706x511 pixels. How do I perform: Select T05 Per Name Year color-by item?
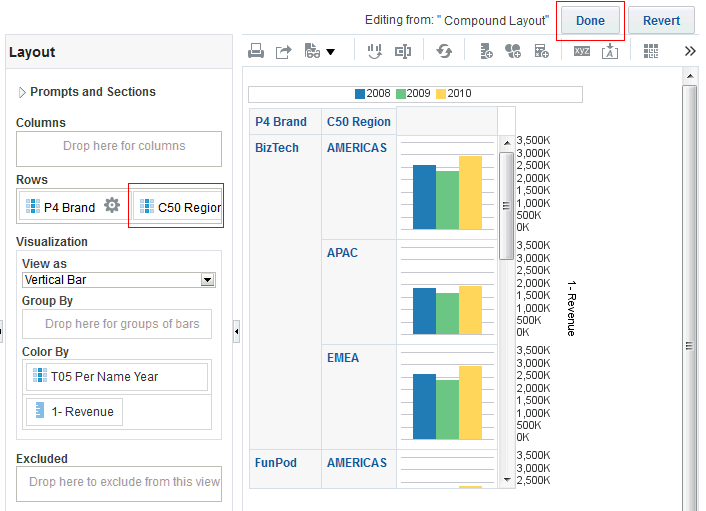point(117,377)
